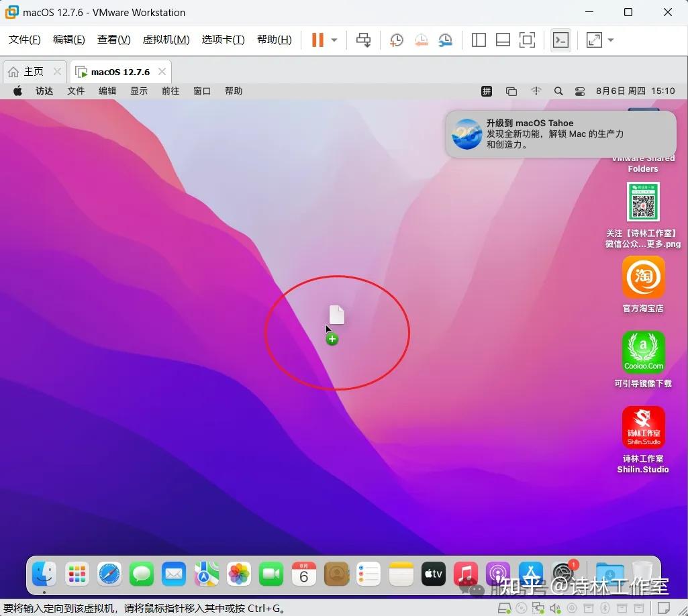Screen dimensions: 688x616
Task: Open the VMware 文件(F) menu
Action: point(25,40)
